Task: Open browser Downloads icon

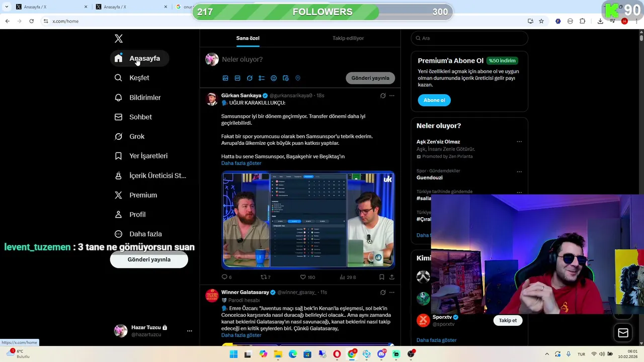Action: pos(600,21)
